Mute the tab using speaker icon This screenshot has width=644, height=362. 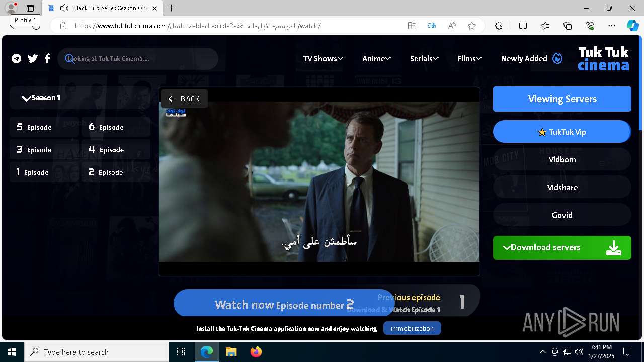[x=64, y=8]
